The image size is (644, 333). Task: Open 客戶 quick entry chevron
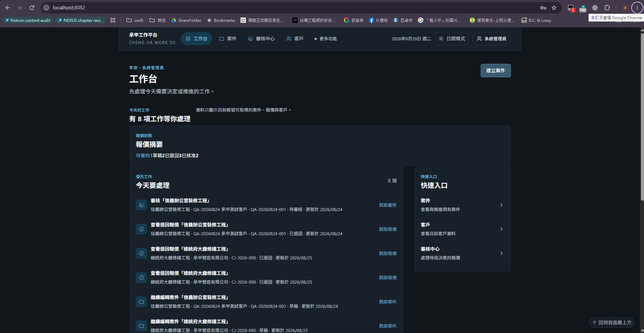pos(501,229)
